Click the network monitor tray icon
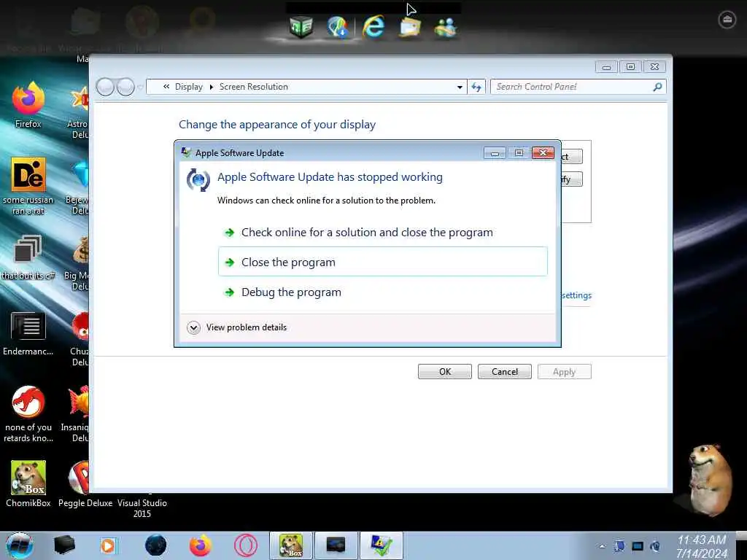The image size is (747, 560). pyautogui.click(x=638, y=546)
